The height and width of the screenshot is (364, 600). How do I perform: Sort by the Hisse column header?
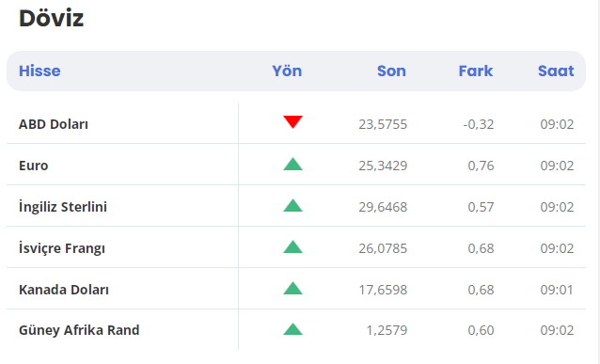point(39,71)
